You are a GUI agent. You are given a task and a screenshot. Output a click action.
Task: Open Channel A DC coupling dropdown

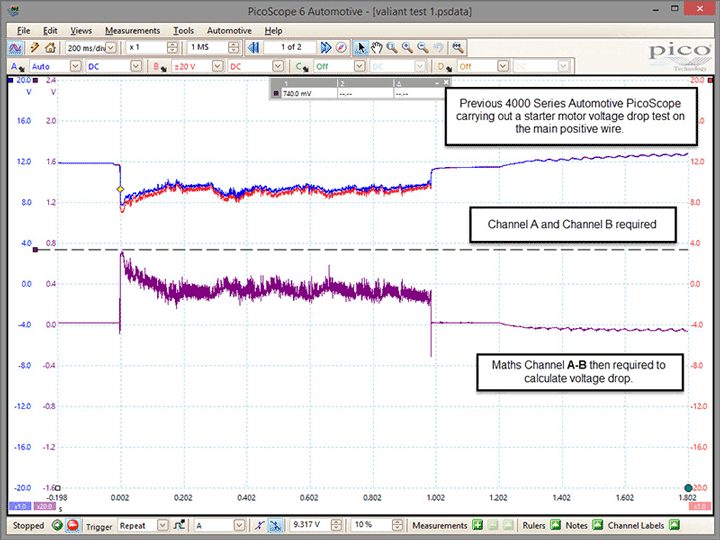(x=136, y=67)
